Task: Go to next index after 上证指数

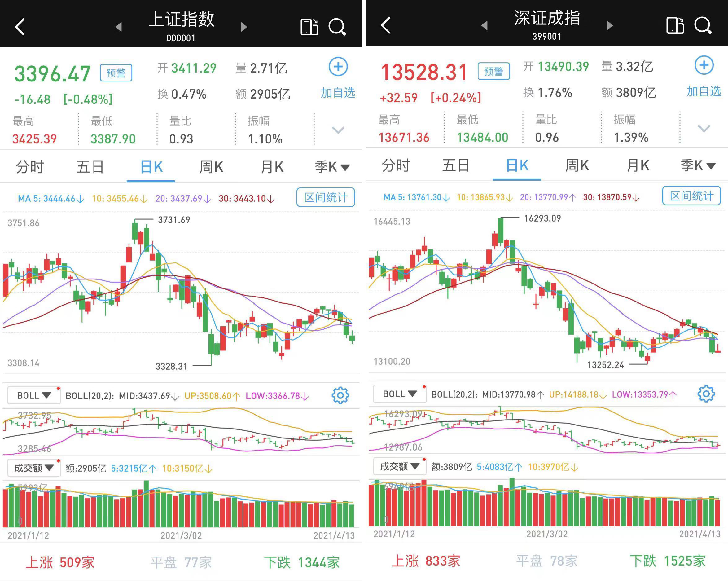Action: pyautogui.click(x=244, y=27)
